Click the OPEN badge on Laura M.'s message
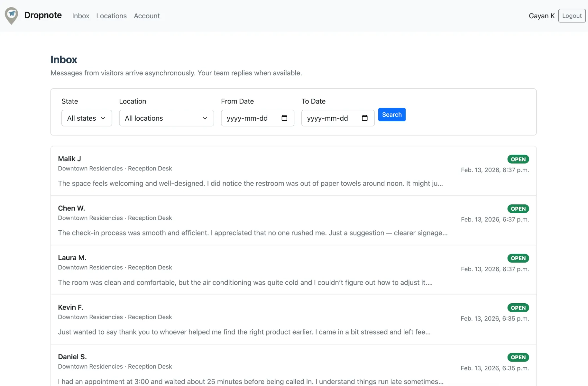This screenshot has width=588, height=386. pos(518,258)
